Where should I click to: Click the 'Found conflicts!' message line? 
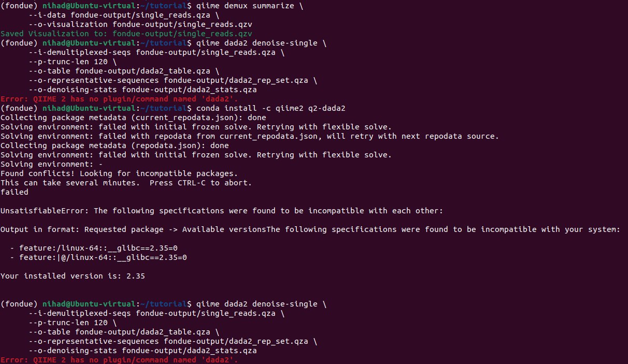119,173
